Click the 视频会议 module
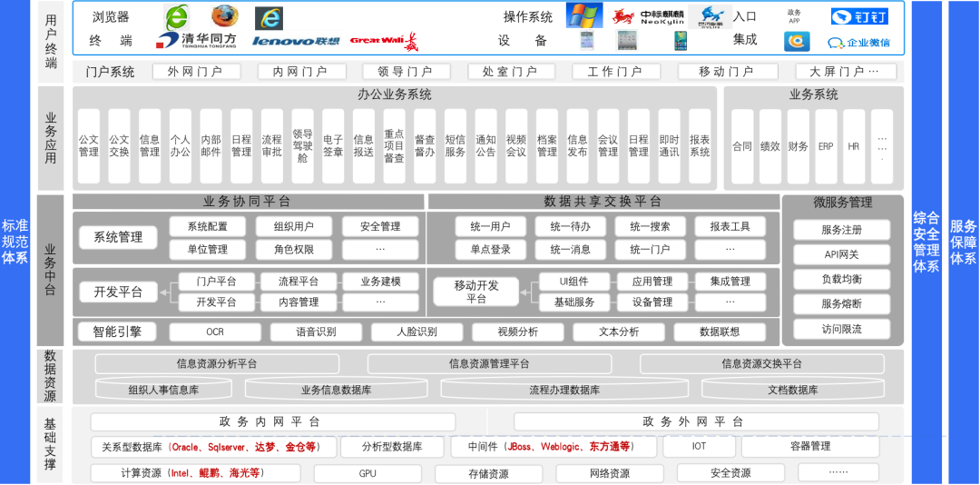The image size is (980, 485). pyautogui.click(x=516, y=146)
